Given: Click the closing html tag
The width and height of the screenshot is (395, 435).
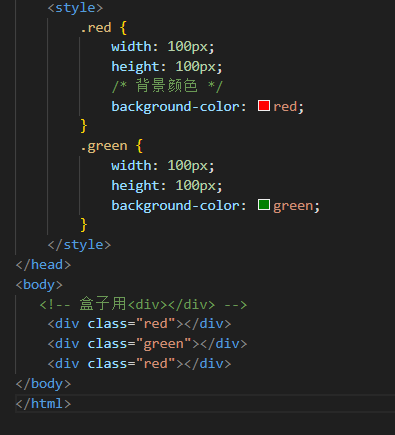Looking at the screenshot, I should pos(43,404).
